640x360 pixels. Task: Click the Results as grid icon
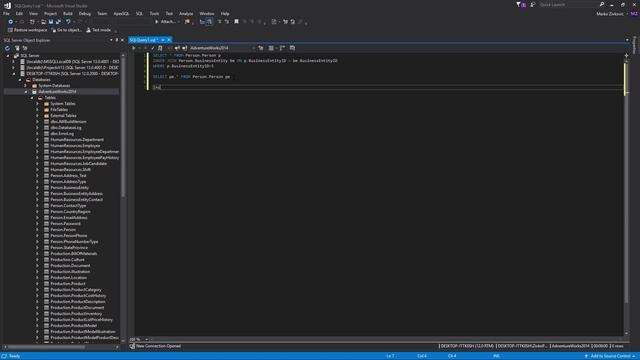(271, 48)
